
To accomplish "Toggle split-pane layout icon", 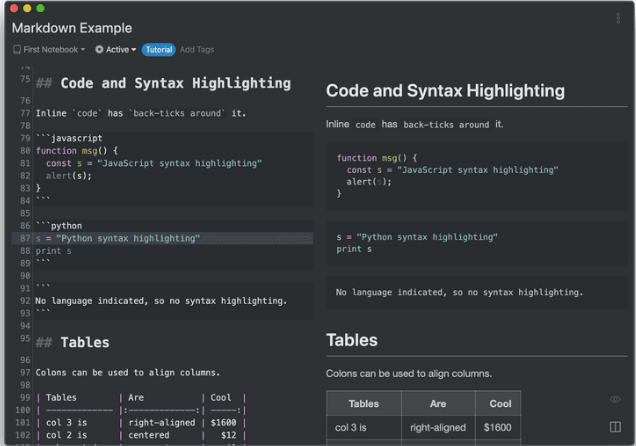I will click(615, 427).
